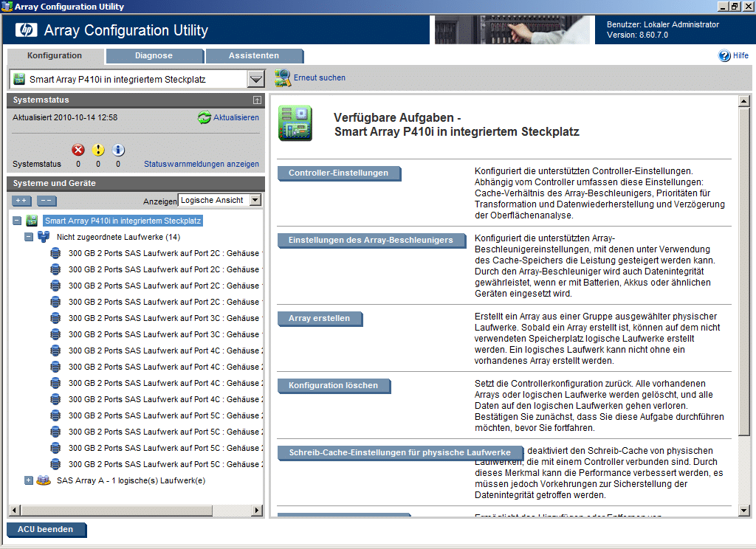This screenshot has width=756, height=549.
Task: Collapse the Nicht zugeordnete Laufwerke node
Action: click(29, 237)
